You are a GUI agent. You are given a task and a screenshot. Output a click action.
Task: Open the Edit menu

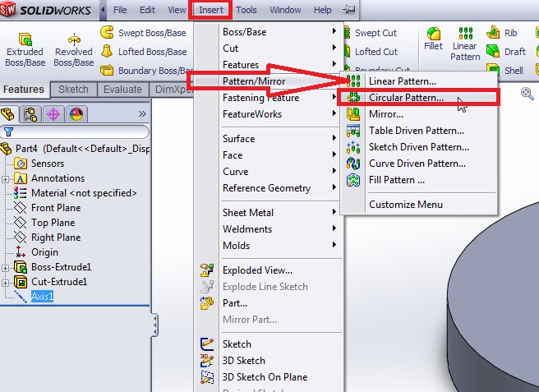[147, 10]
